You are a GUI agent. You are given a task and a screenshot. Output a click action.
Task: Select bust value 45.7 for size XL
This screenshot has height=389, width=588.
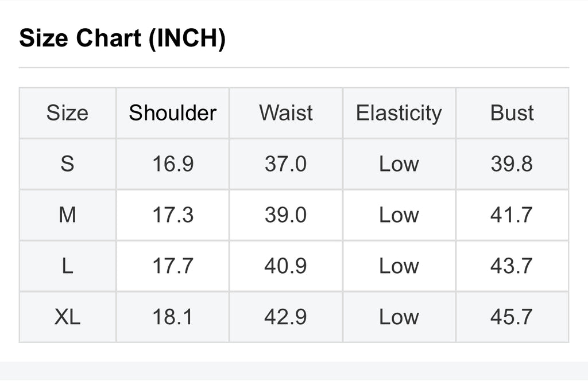512,317
